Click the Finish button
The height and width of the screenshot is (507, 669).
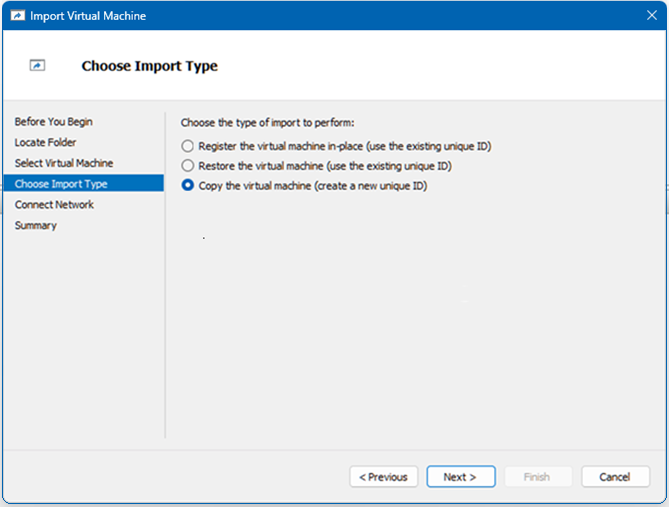click(536, 477)
